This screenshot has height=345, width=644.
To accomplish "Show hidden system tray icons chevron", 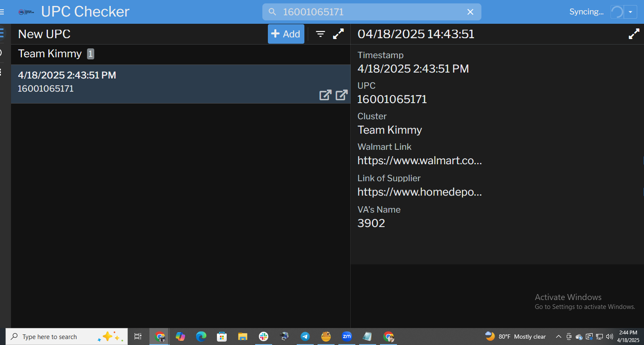I will [559, 337].
